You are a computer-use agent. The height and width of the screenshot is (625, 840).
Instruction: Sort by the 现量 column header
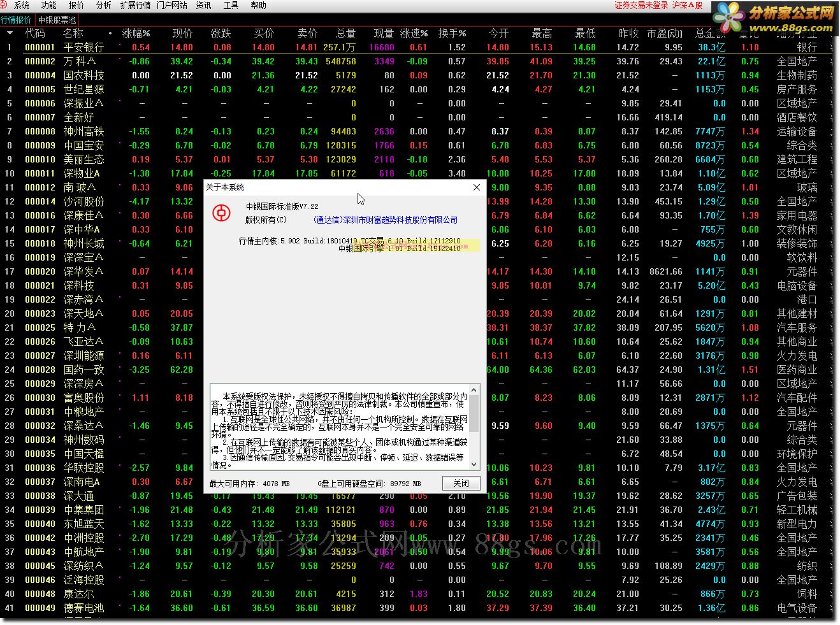pyautogui.click(x=384, y=33)
